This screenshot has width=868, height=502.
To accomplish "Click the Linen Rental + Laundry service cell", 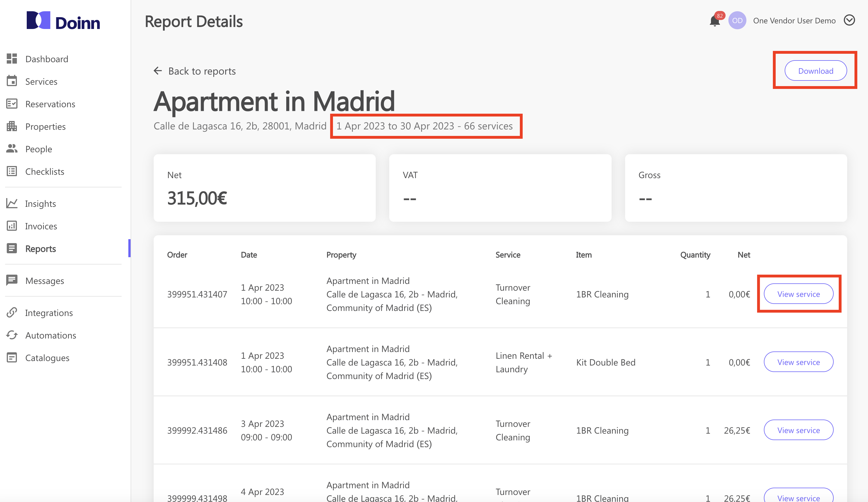I will [x=524, y=362].
